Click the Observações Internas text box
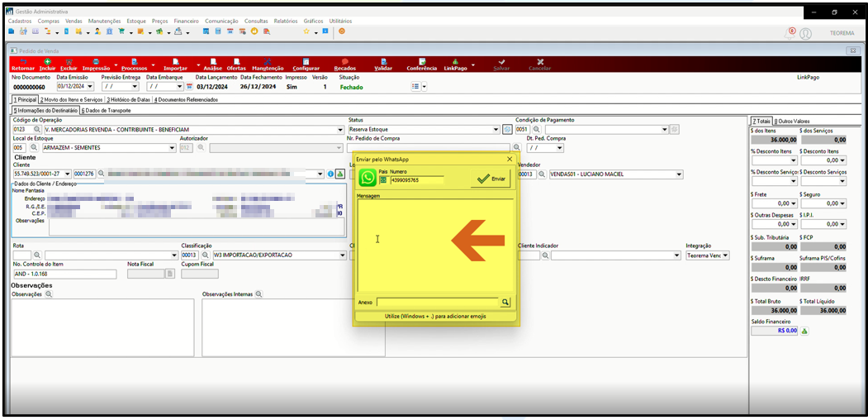Screen dimensions: 868x420 (293, 327)
